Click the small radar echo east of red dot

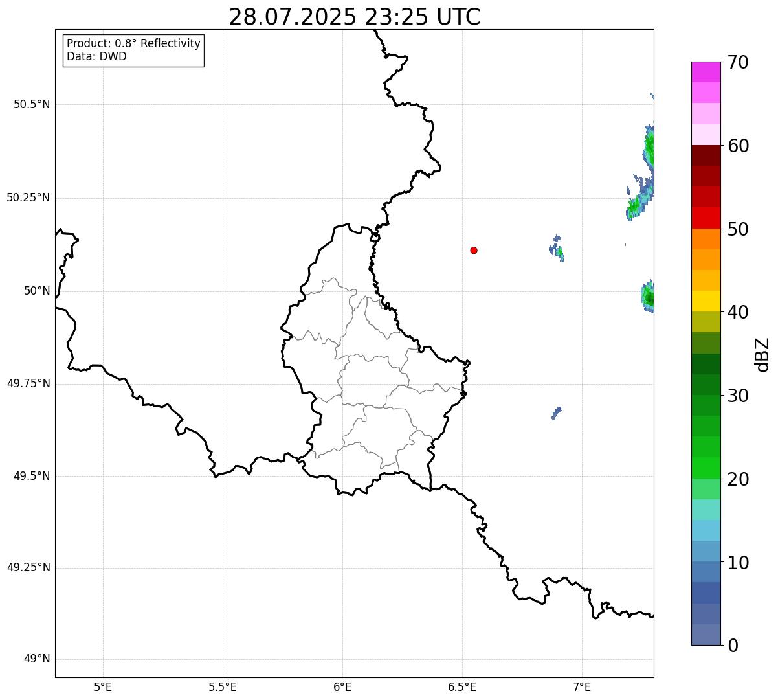(557, 249)
